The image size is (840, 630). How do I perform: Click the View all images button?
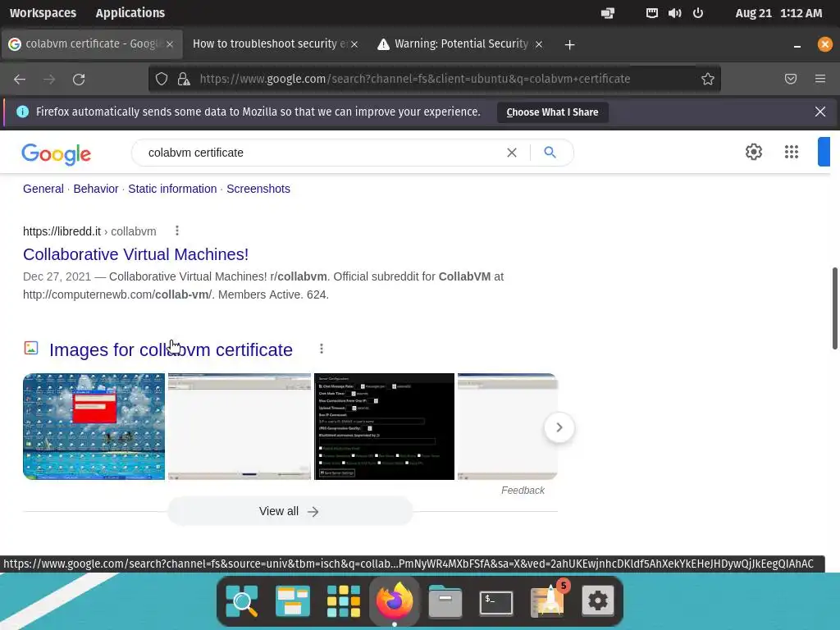[290, 511]
